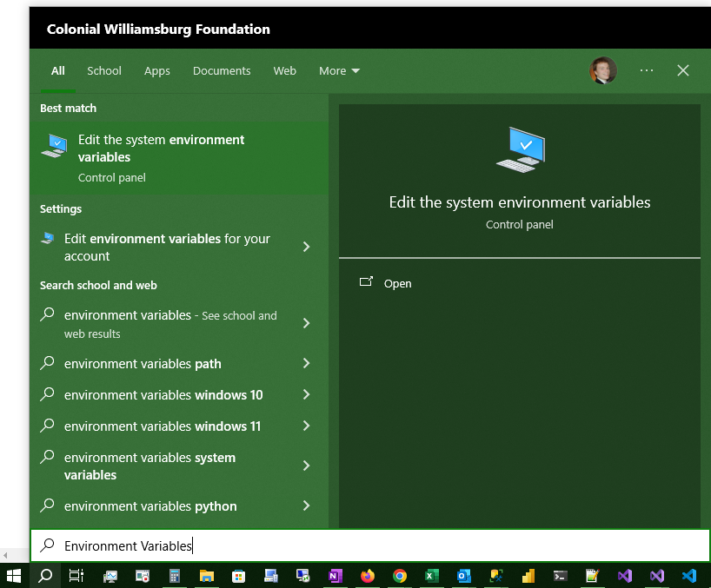Viewport: 711px width, 588px height.
Task: Click Open in the preview pane
Action: 398,284
